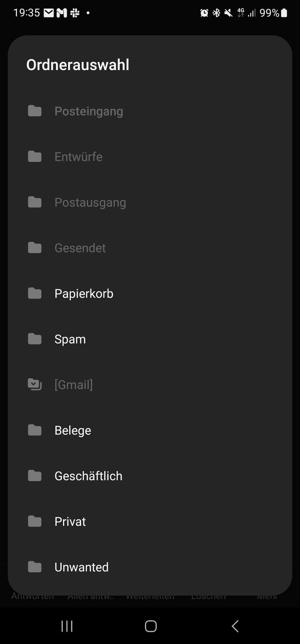The height and width of the screenshot is (644, 300).
Task: Select the Papierkorb folder
Action: (x=150, y=293)
